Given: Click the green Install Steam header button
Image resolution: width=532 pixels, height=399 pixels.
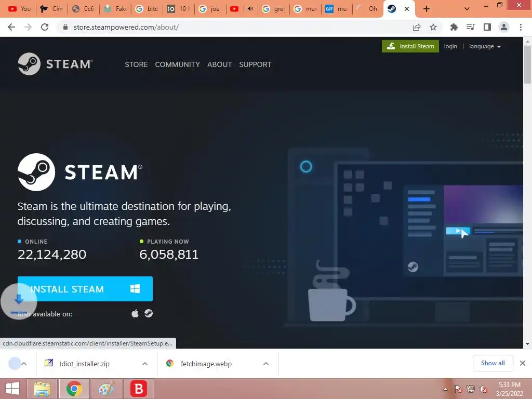Looking at the screenshot, I should [x=410, y=46].
